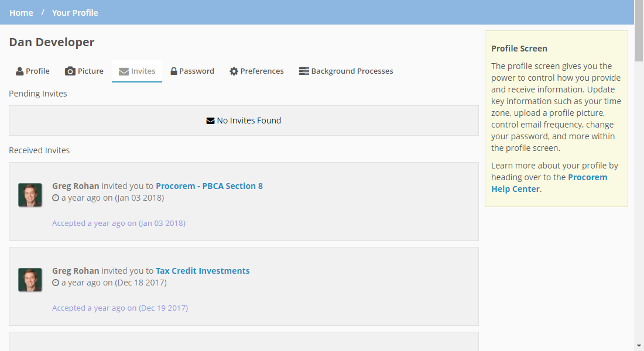The image size is (644, 351).
Task: Click the server icon on Background Processes tab
Action: click(304, 71)
